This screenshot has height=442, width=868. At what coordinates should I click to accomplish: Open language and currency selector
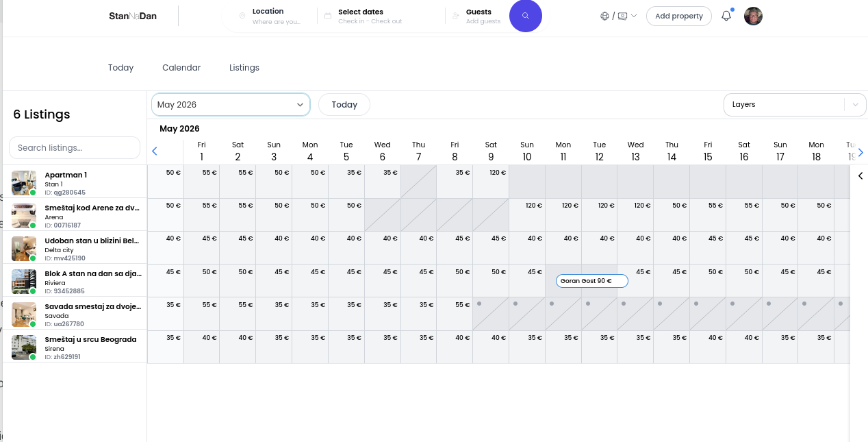pyautogui.click(x=619, y=16)
